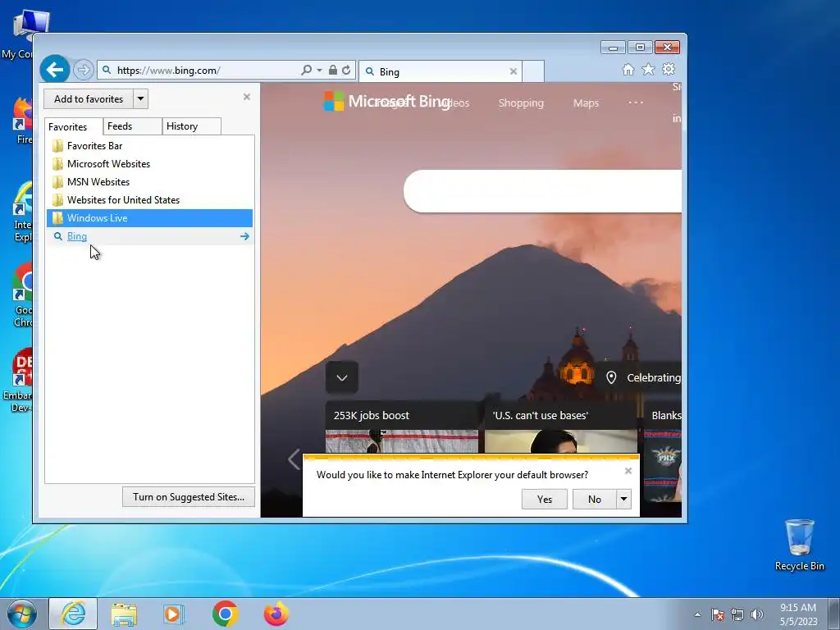Image resolution: width=840 pixels, height=630 pixels.
Task: Open a new tab with the blank tab button
Action: (x=533, y=72)
